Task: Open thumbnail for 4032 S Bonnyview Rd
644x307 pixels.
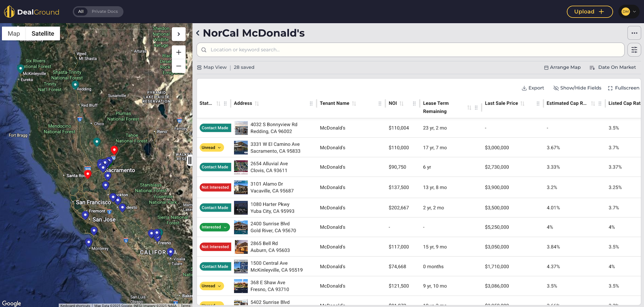Action: point(241,128)
